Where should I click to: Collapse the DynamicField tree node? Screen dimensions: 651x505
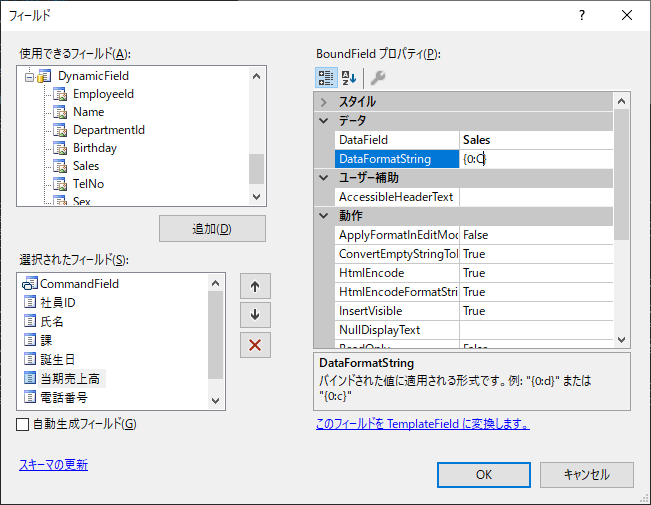click(29, 77)
